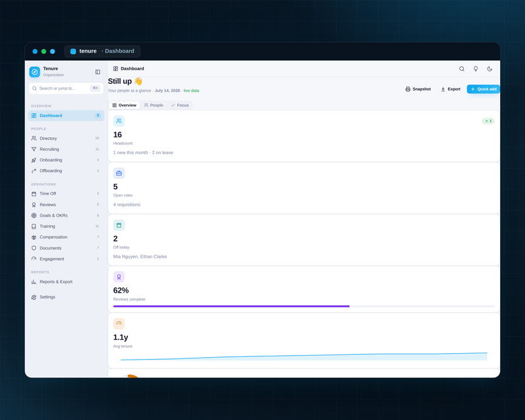Click the 1.1y avg tenure value
525x420 pixels.
pos(121,337)
